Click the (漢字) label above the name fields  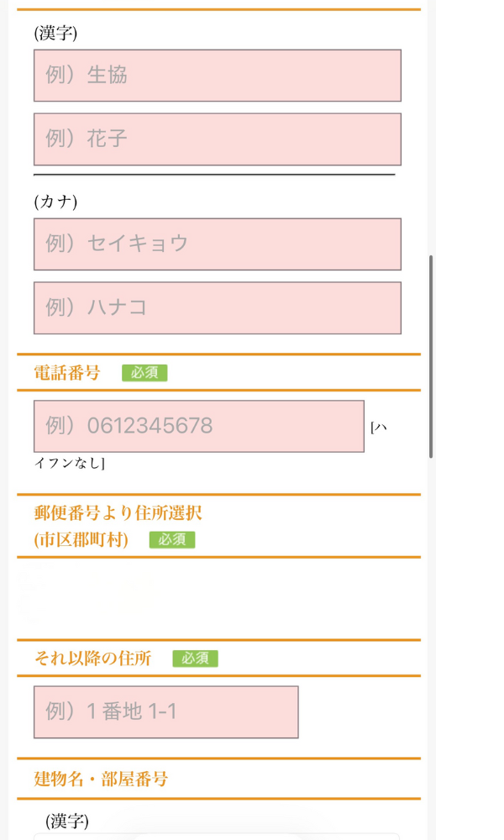tap(55, 34)
